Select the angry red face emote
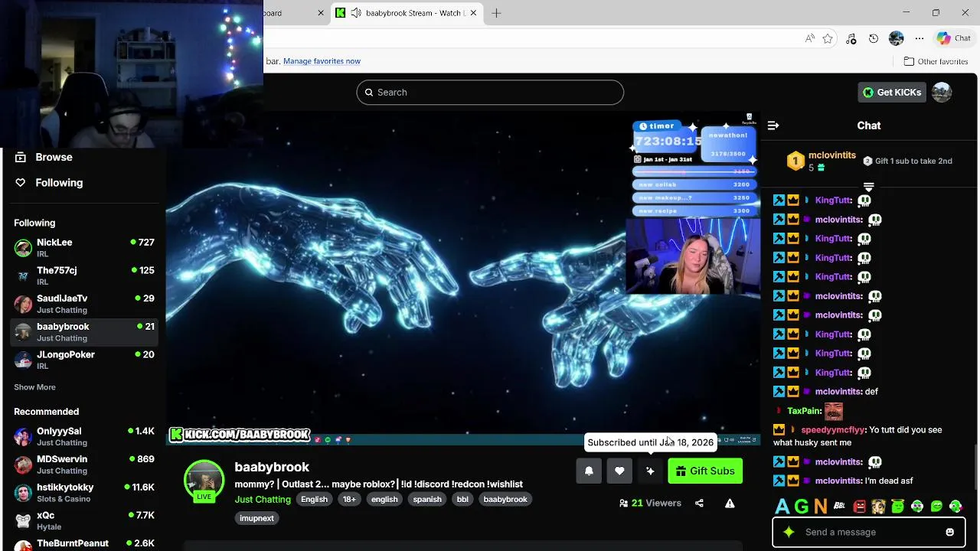 click(859, 506)
